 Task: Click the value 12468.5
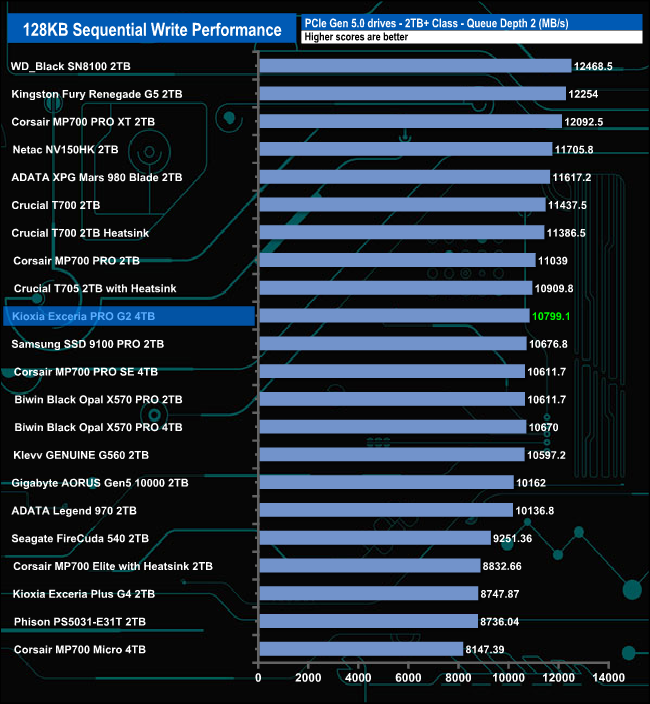pyautogui.click(x=593, y=66)
